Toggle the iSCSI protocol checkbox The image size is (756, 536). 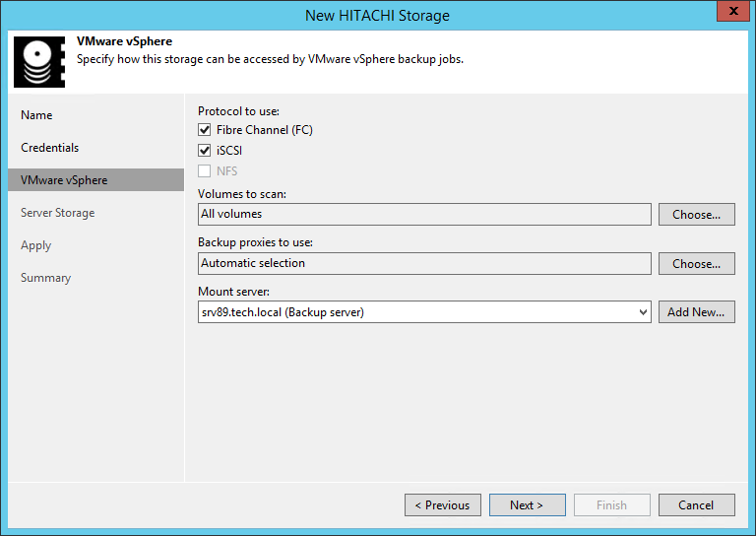pyautogui.click(x=205, y=151)
